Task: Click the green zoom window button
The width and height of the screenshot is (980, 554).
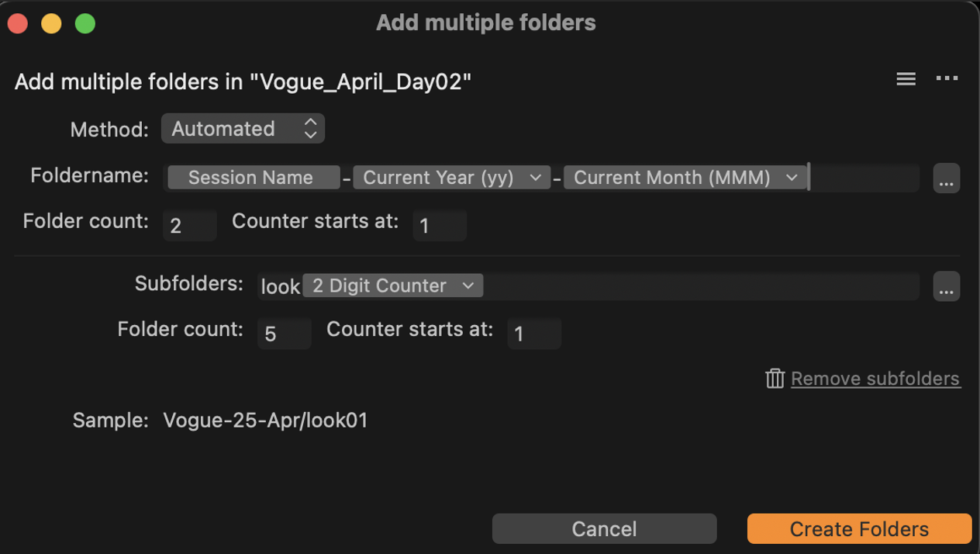Action: click(x=85, y=23)
